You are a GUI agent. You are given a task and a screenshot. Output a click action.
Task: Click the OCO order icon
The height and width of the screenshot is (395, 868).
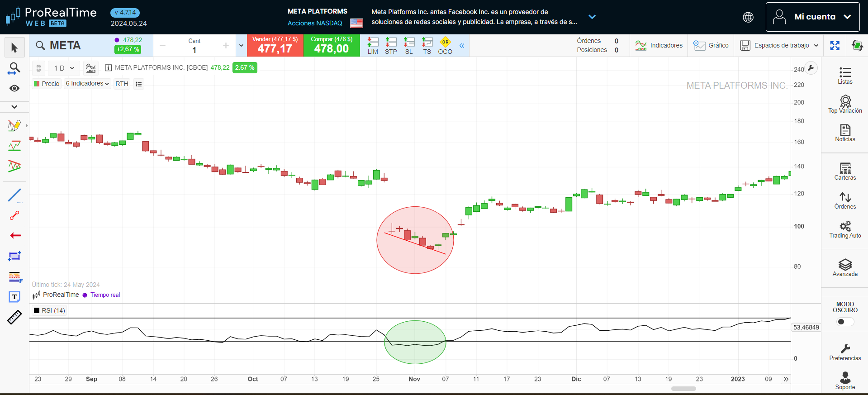pyautogui.click(x=445, y=46)
